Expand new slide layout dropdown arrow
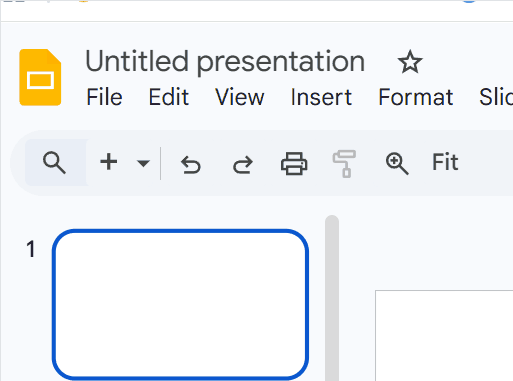513x381 pixels. [x=143, y=163]
